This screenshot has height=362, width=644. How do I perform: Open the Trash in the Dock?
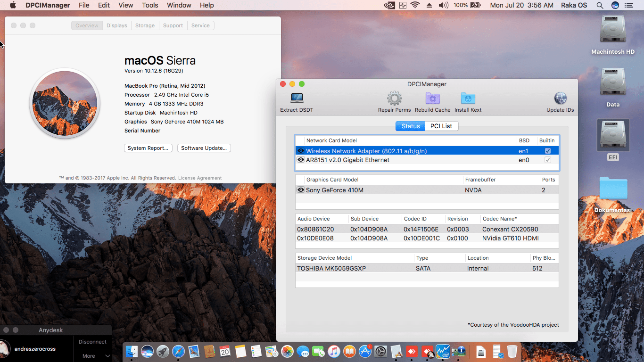(x=512, y=351)
